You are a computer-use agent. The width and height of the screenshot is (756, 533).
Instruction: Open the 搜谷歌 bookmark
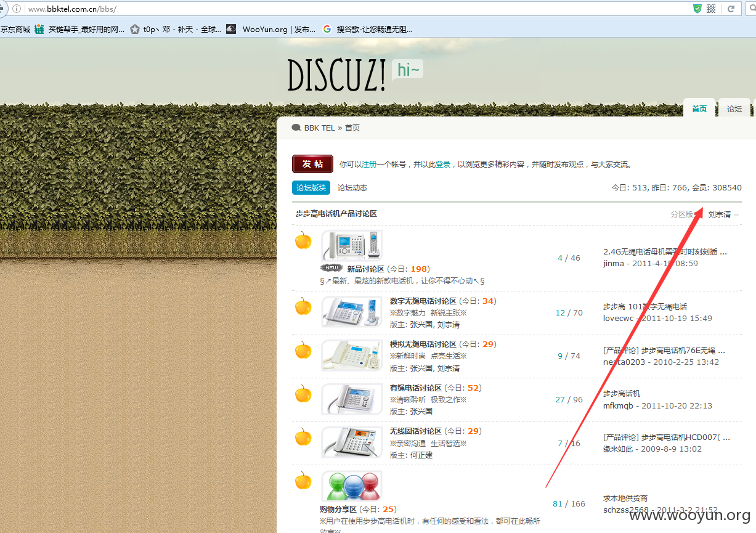(x=368, y=29)
